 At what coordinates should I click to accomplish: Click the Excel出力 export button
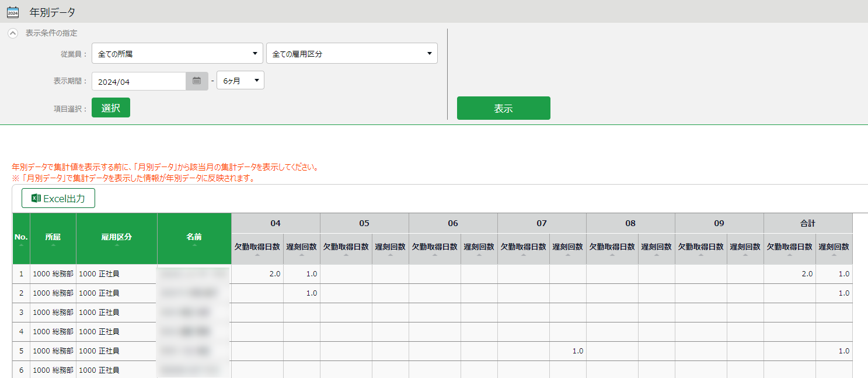tap(58, 199)
